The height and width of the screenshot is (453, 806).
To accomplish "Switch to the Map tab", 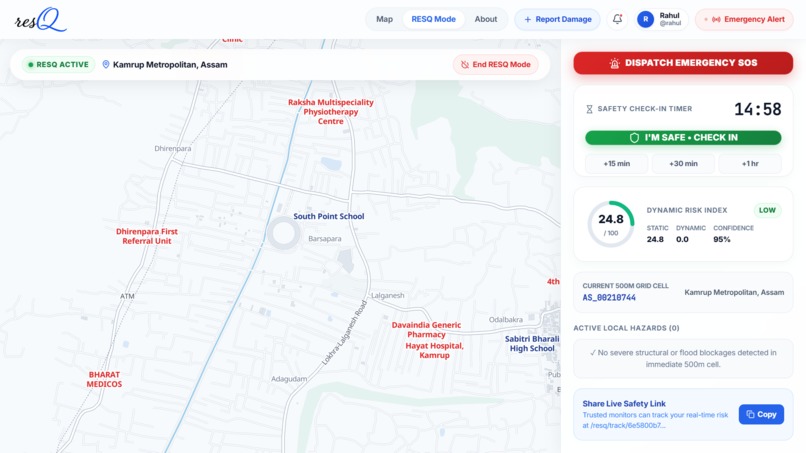I will pos(384,19).
